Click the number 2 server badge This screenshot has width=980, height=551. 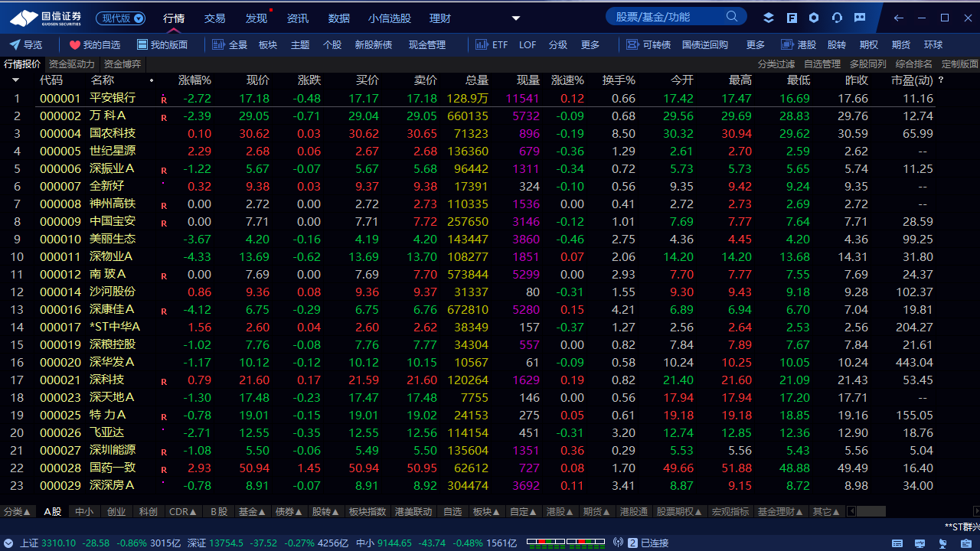(632, 543)
